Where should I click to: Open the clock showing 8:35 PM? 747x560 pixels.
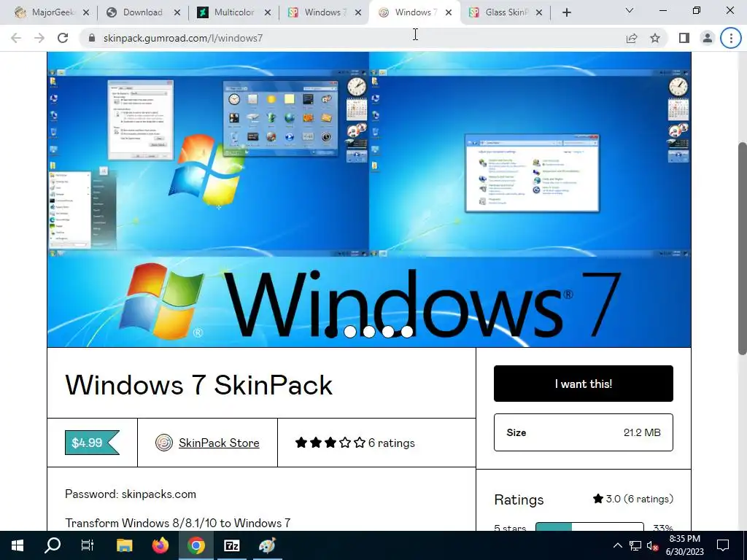pyautogui.click(x=684, y=545)
